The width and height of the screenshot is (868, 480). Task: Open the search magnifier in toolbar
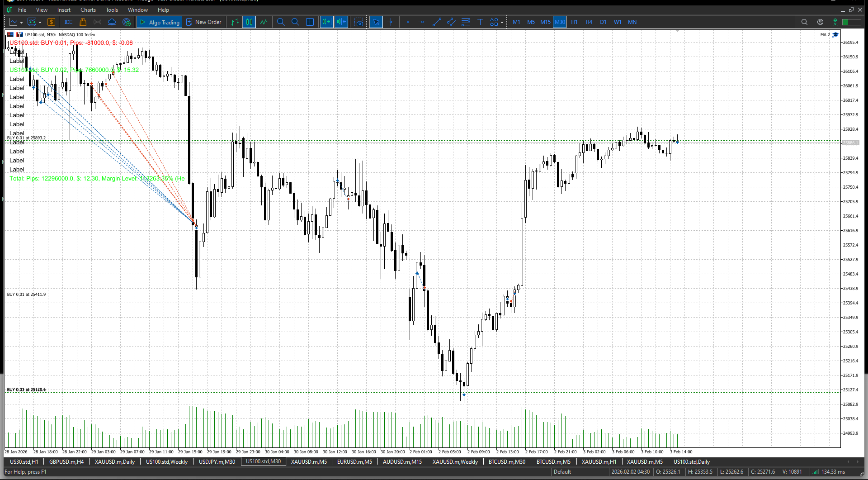click(x=804, y=22)
